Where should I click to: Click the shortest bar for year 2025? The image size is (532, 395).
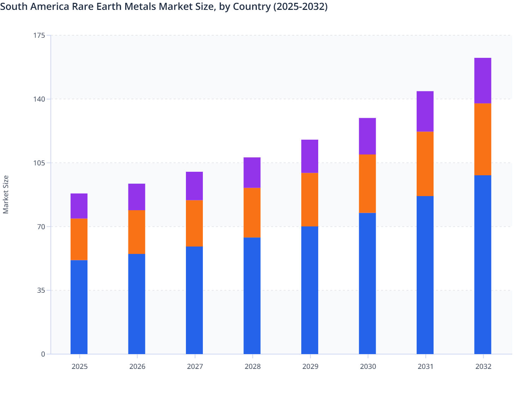(79, 273)
